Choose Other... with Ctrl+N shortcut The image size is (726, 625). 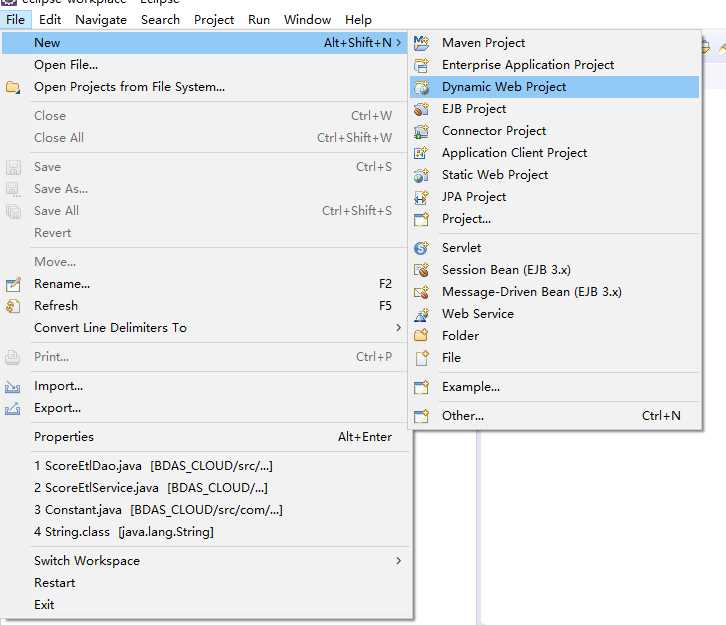[555, 416]
